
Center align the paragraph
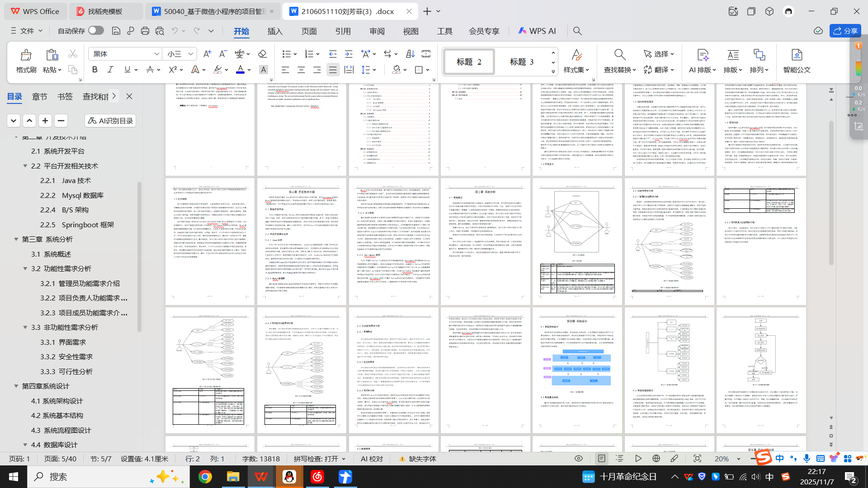point(301,70)
